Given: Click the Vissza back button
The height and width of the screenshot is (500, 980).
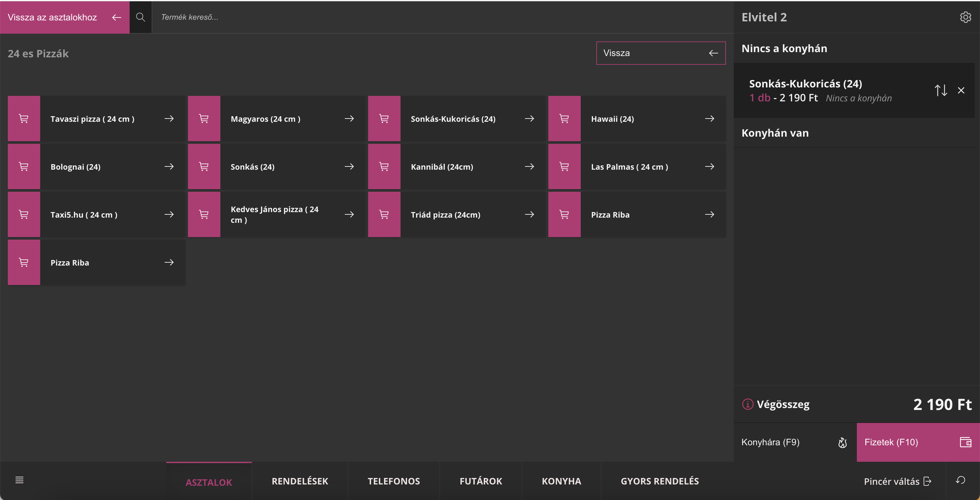Looking at the screenshot, I should [x=660, y=53].
